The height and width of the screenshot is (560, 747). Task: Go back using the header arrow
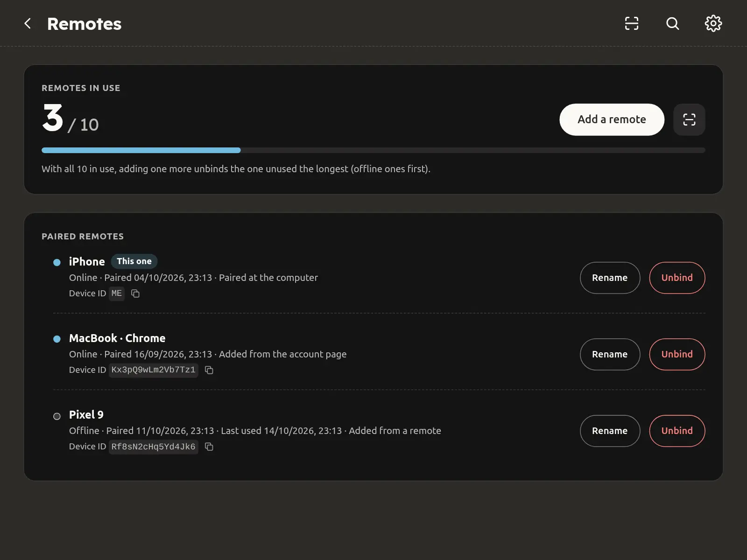click(x=28, y=23)
